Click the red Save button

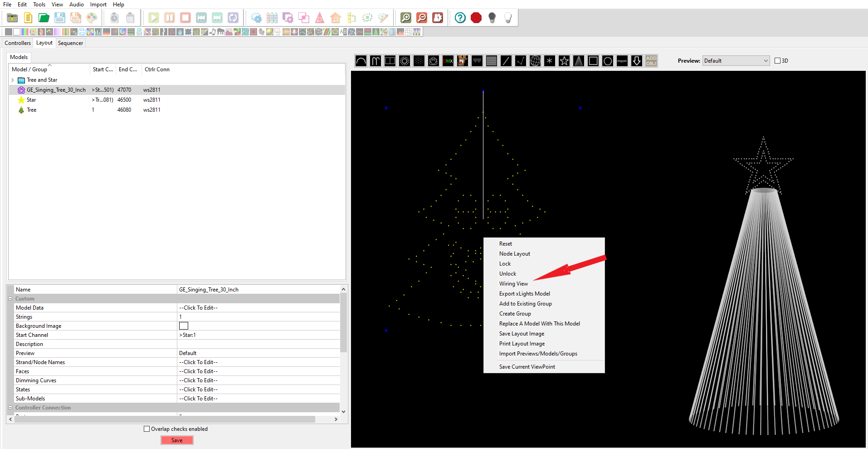click(x=177, y=440)
